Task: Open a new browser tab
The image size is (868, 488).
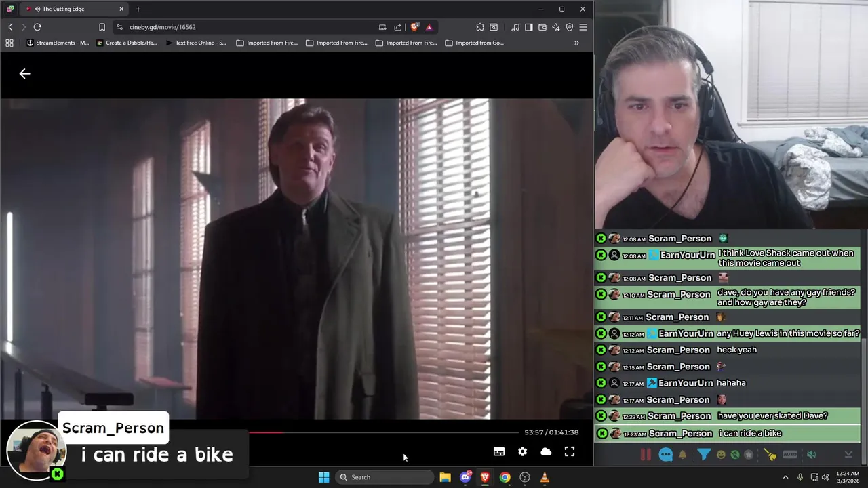Action: [138, 9]
